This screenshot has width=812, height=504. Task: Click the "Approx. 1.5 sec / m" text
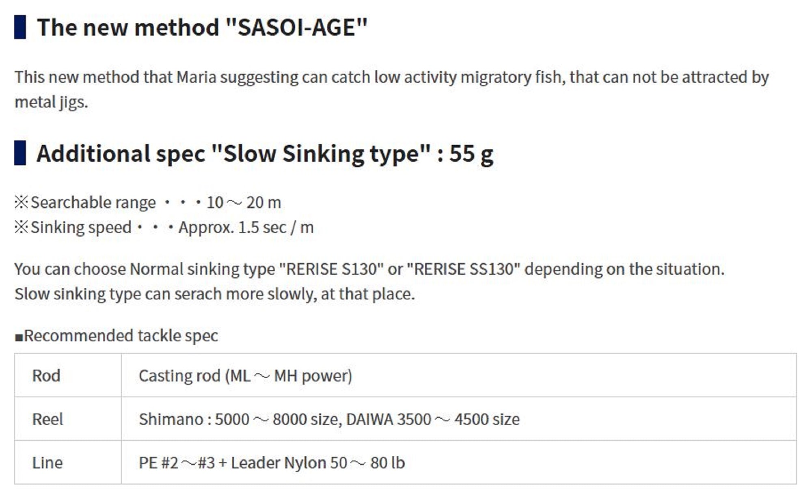point(246,228)
